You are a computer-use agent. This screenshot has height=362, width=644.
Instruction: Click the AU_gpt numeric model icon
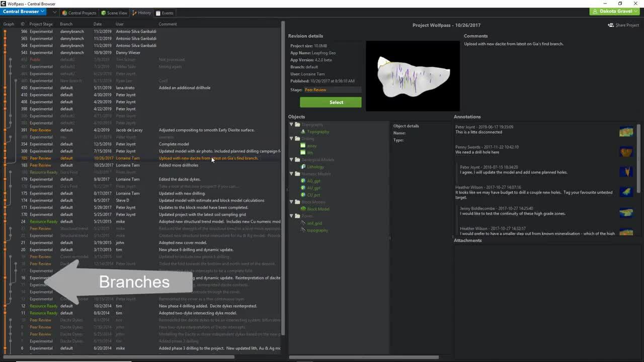click(x=303, y=188)
